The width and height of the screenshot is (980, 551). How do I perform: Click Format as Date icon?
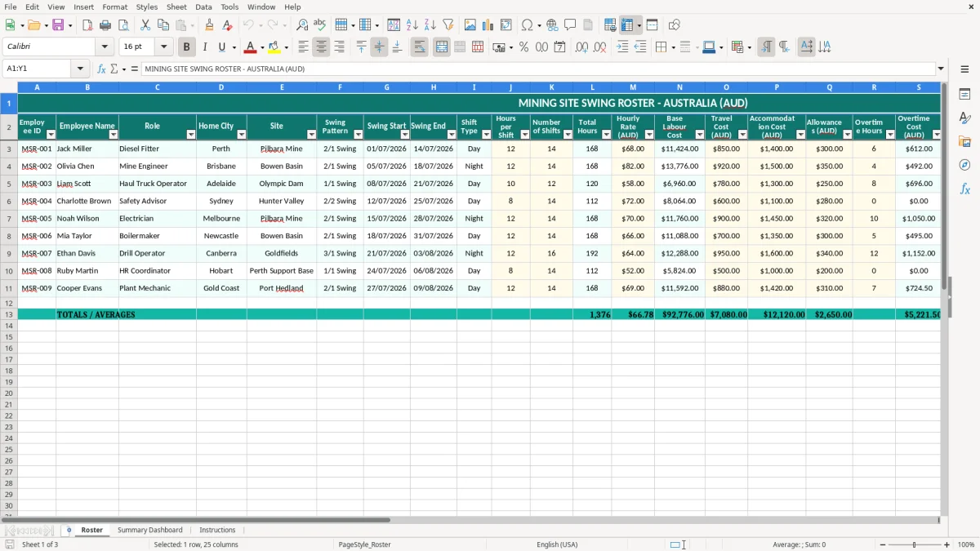tap(559, 47)
